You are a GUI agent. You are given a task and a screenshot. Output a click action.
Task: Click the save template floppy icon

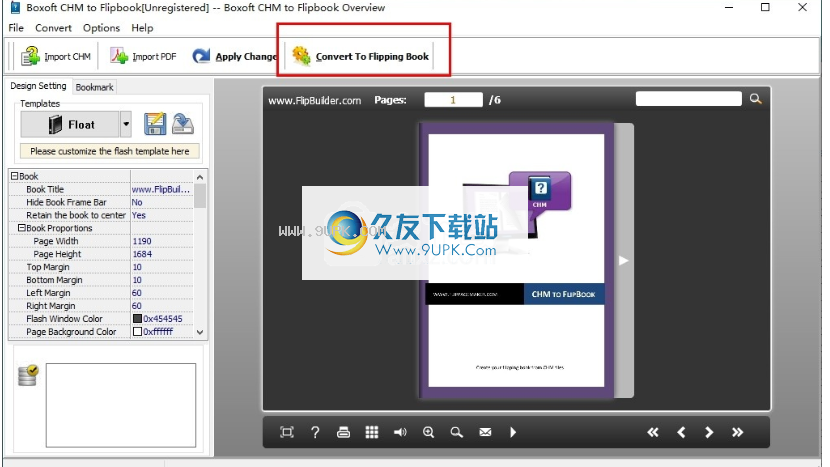pos(155,124)
